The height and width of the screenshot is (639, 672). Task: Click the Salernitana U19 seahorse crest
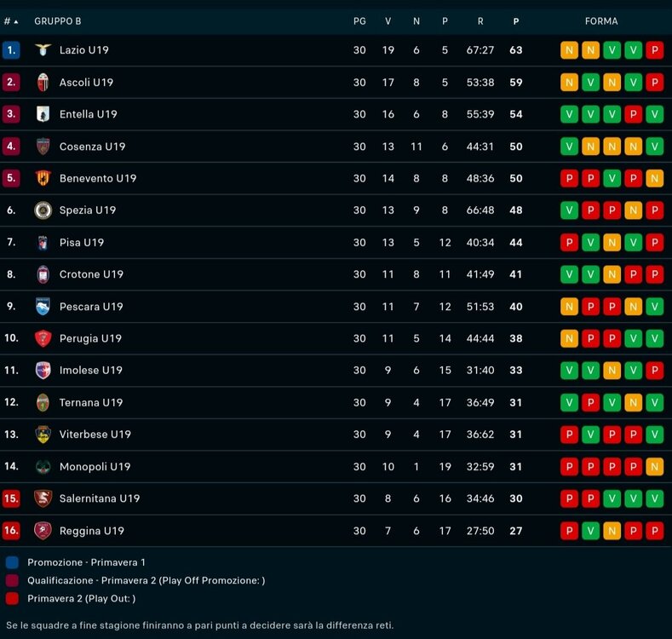(x=43, y=498)
